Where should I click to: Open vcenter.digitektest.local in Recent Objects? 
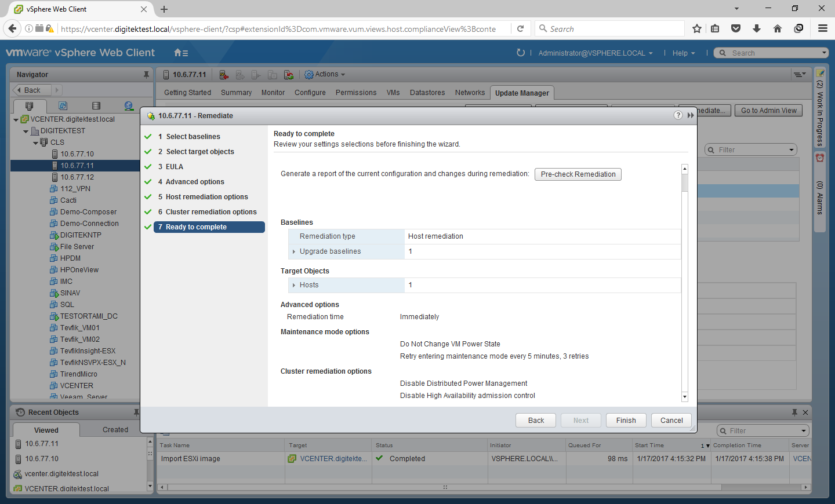tap(61, 474)
